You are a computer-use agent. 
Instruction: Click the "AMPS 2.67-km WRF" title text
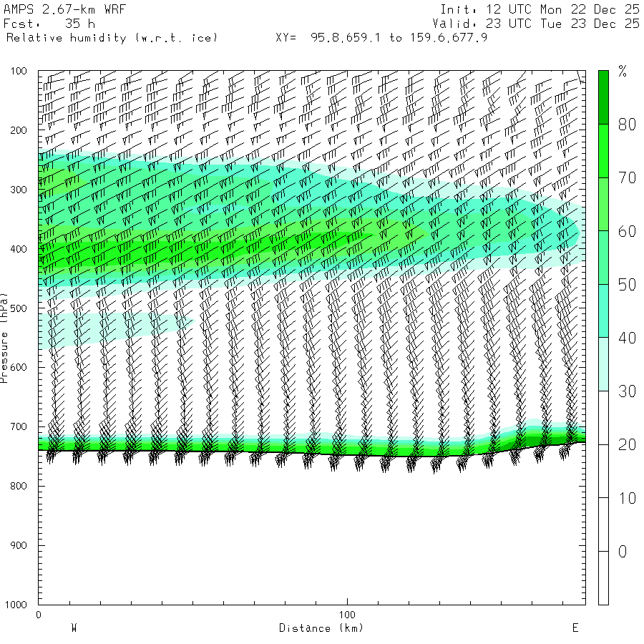[x=64, y=9]
